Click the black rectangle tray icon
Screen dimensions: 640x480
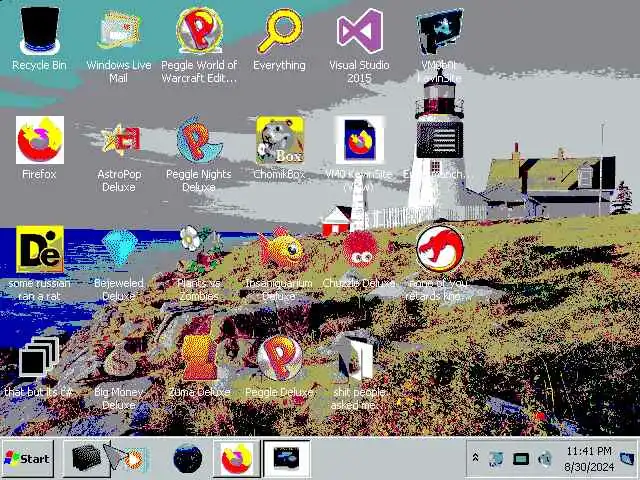click(521, 459)
